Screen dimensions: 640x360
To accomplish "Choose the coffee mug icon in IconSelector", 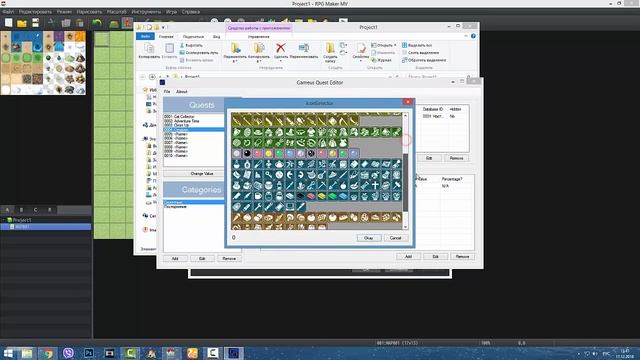I will click(x=258, y=196).
